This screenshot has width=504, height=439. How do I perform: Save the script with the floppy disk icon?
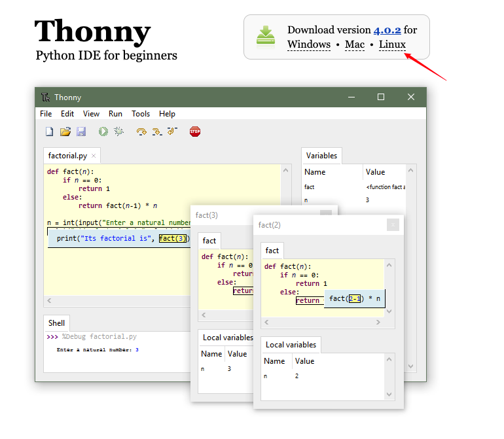(81, 132)
